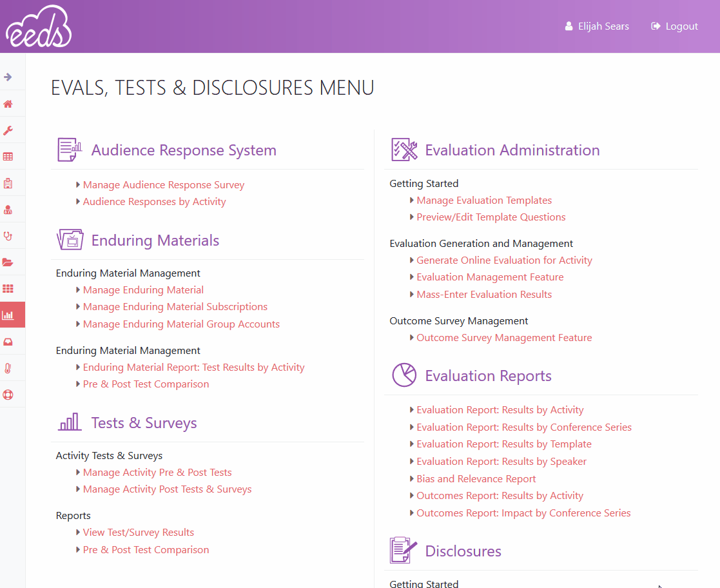
Task: Expand the arrow beside Manage Audience Response Survey
Action: pos(77,184)
